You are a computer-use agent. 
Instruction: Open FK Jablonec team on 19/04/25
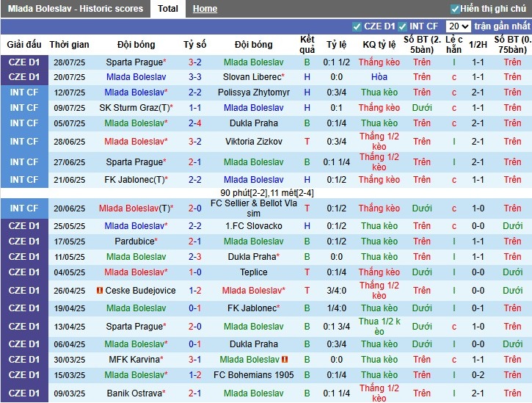click(252, 308)
